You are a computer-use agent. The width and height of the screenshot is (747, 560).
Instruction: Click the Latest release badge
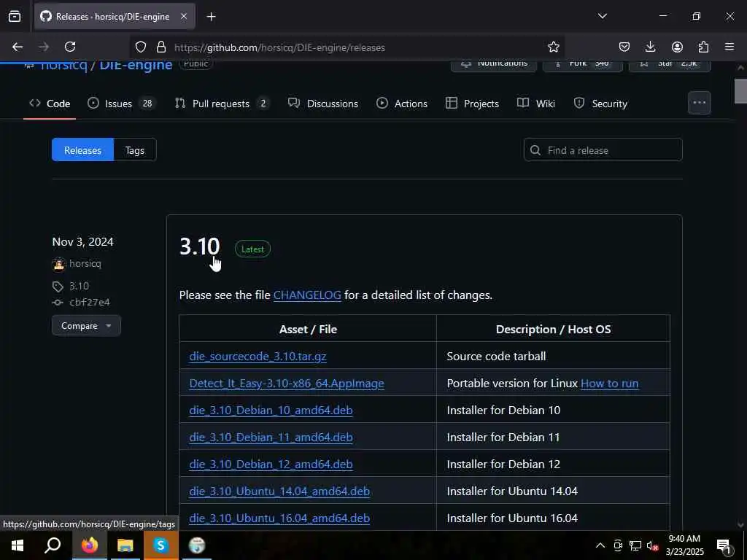[x=252, y=249]
